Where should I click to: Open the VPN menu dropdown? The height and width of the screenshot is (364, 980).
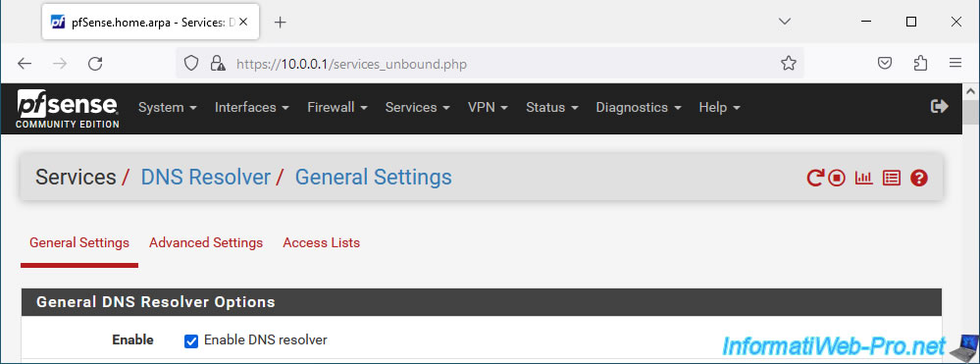(x=488, y=108)
